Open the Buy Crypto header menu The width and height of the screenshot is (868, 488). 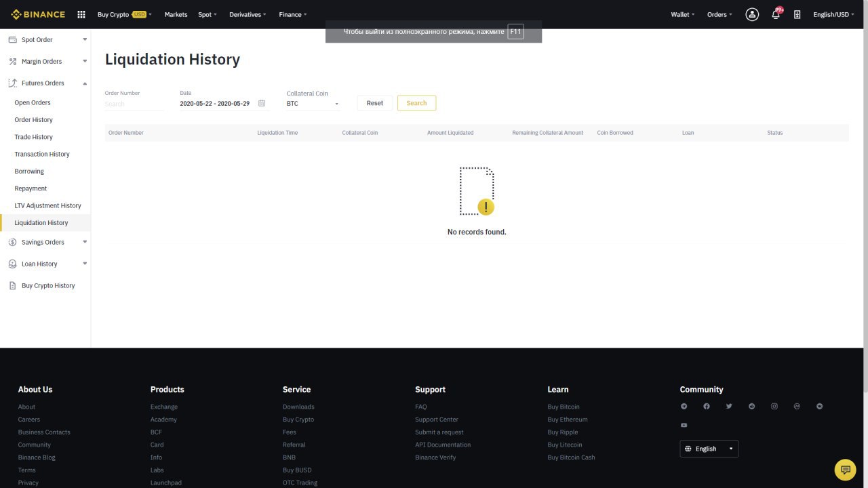pos(125,14)
